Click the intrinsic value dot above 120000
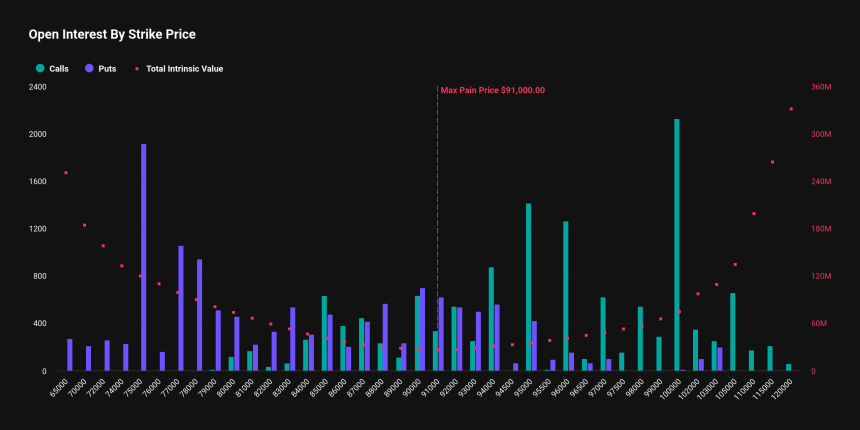Viewport: 860px width, 430px height. click(x=791, y=109)
